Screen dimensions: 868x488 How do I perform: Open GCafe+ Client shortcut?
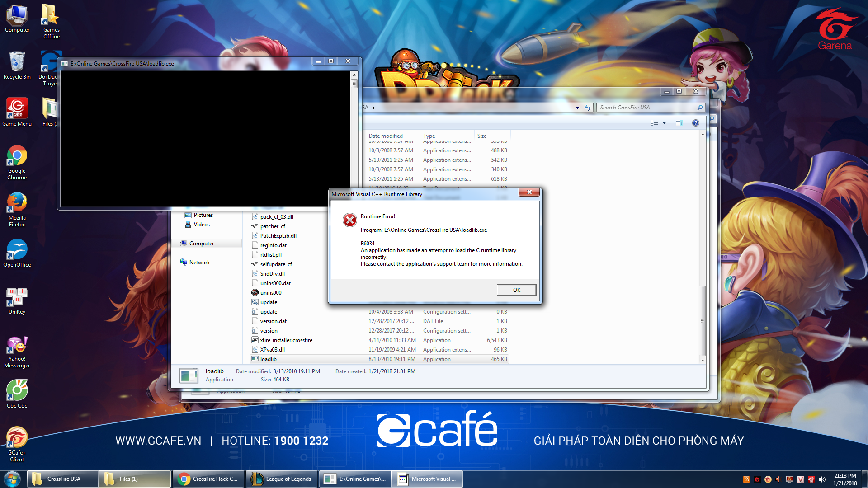17,445
